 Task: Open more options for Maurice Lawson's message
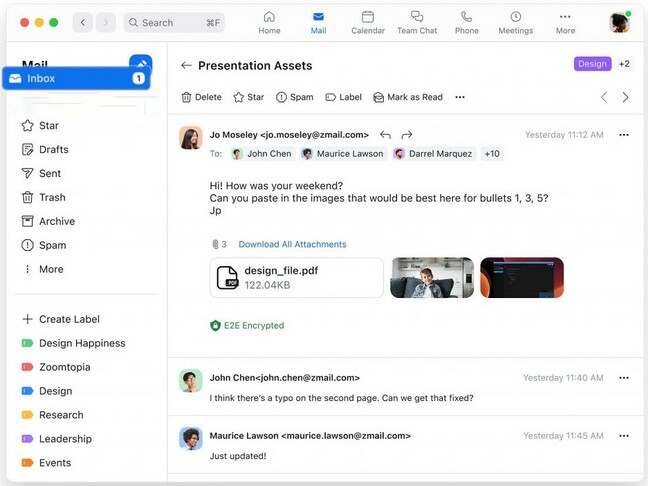click(x=624, y=436)
